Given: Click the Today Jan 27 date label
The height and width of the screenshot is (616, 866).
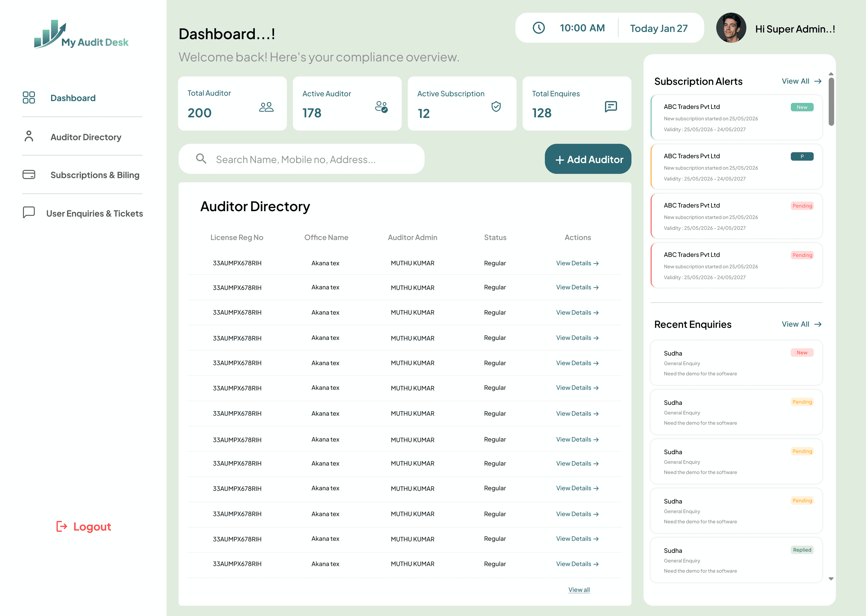Looking at the screenshot, I should tap(659, 28).
